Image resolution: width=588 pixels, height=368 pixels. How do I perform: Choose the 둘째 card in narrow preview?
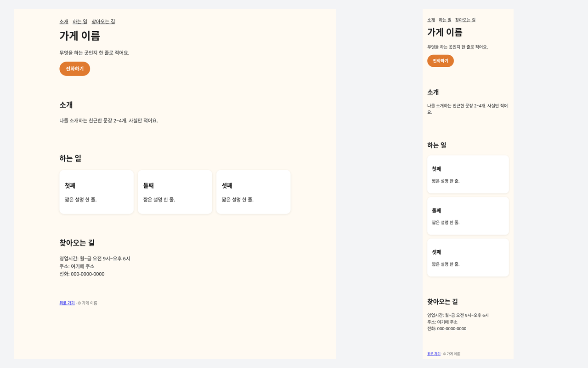coord(468,216)
